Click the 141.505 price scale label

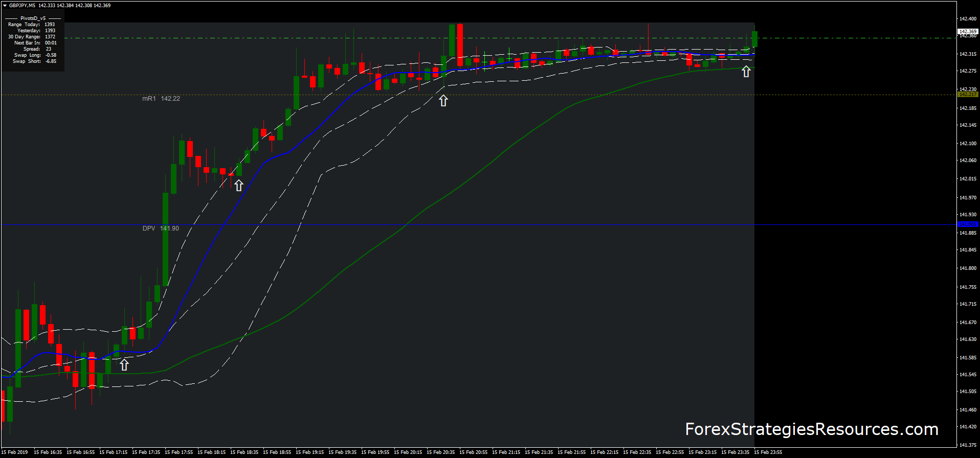(968, 392)
